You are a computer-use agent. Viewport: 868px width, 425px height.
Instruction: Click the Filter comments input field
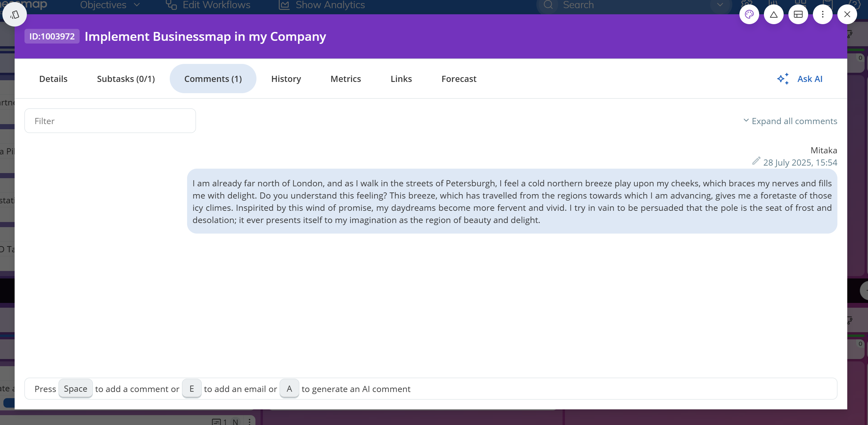pyautogui.click(x=110, y=121)
